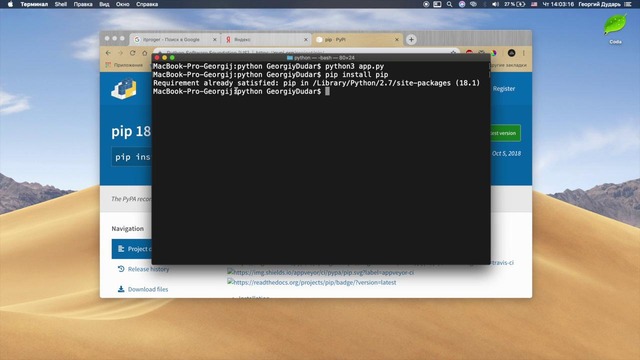This screenshot has height=360, width=640.
Task: Open Spotlight search magnifier
Action: pyautogui.click(x=449, y=4)
